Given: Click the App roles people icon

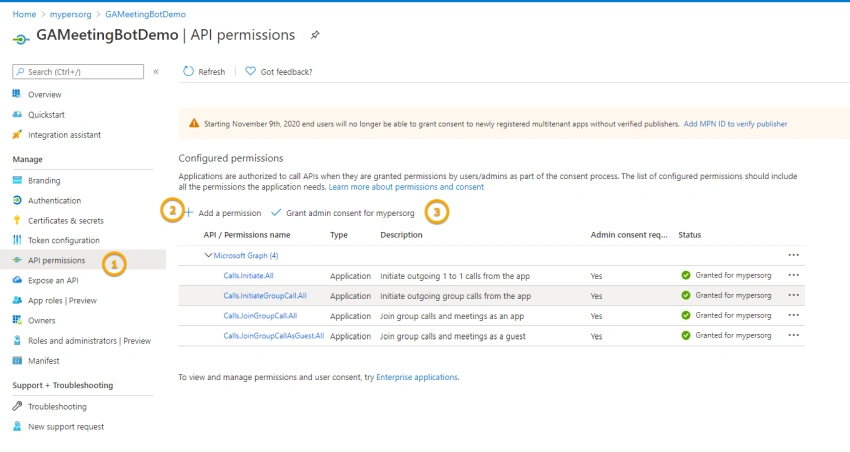Looking at the screenshot, I should click(x=17, y=300).
